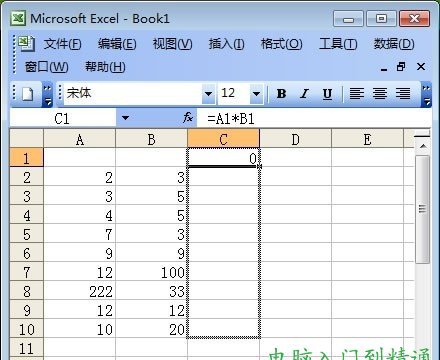This screenshot has width=440, height=360.
Task: Click cell B3 containing 5
Action: [x=151, y=196]
